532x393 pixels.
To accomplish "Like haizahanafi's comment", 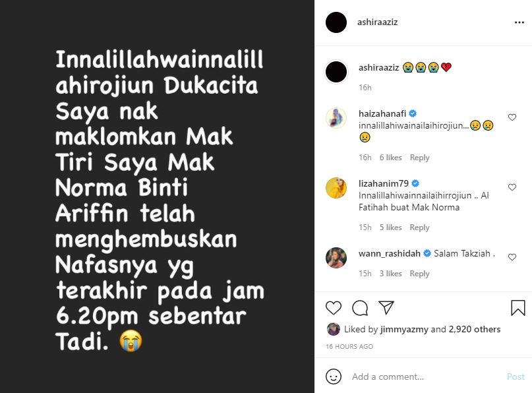I will 512,117.
